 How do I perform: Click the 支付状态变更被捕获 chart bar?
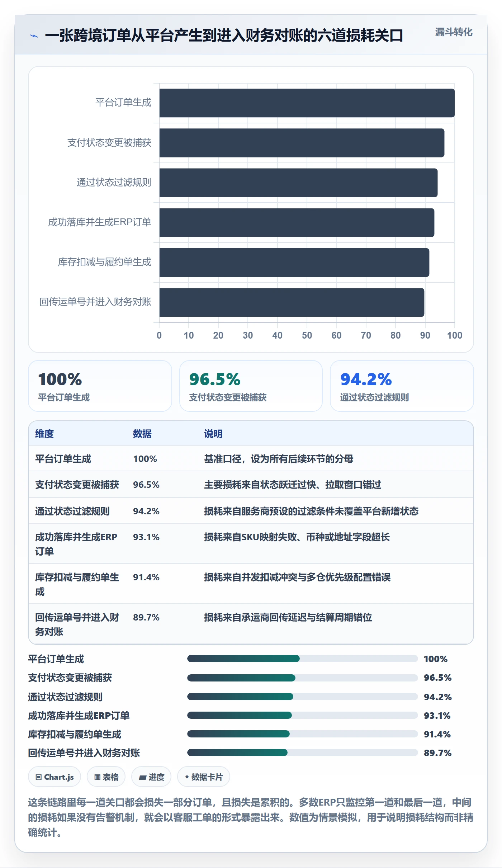click(302, 143)
